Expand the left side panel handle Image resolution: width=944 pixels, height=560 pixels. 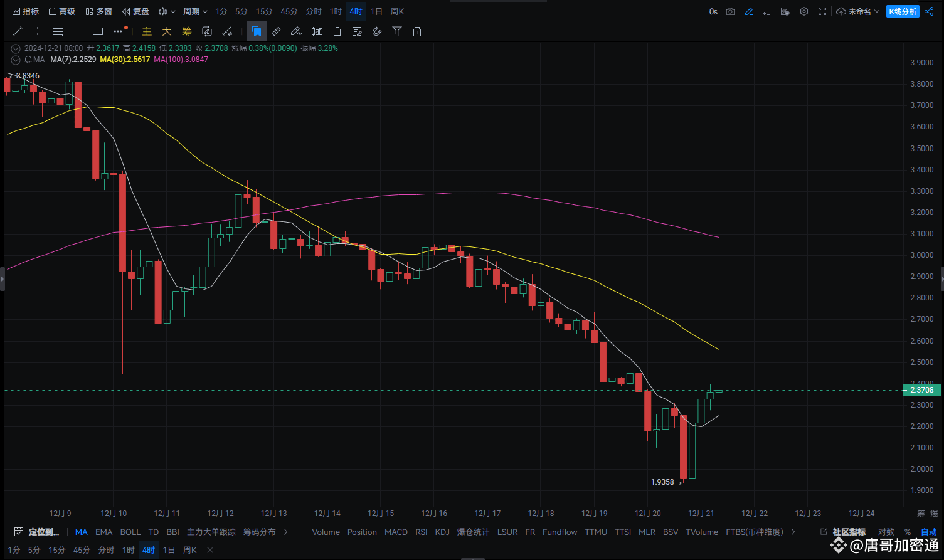2,279
